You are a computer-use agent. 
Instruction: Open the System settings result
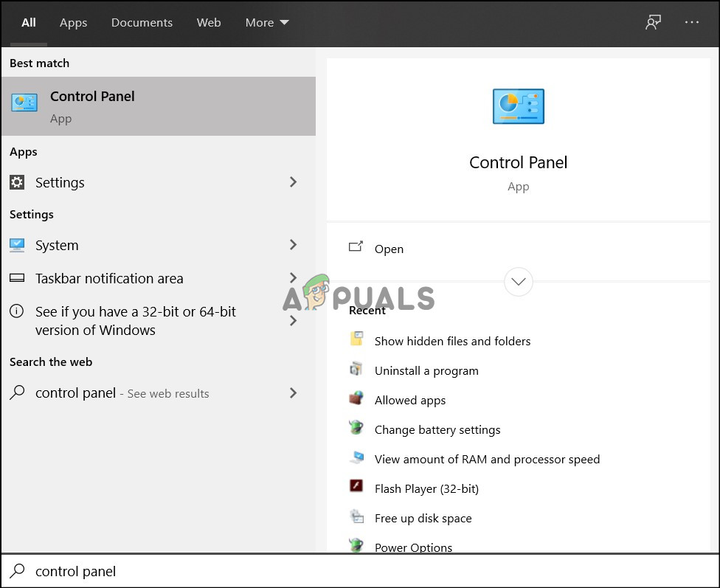pos(159,245)
